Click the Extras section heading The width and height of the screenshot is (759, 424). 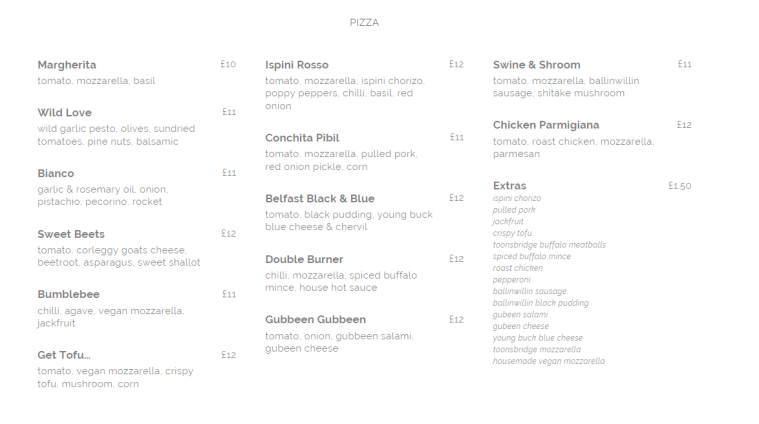(x=509, y=186)
